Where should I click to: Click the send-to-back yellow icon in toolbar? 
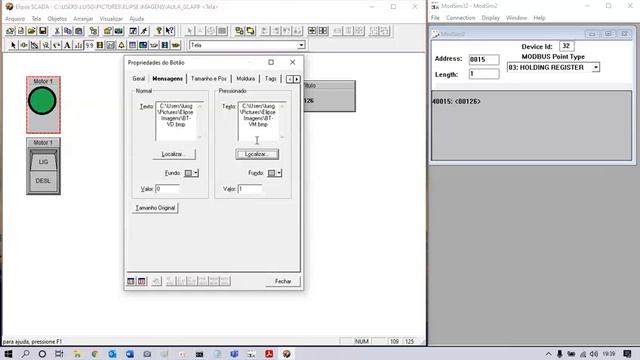click(x=250, y=31)
